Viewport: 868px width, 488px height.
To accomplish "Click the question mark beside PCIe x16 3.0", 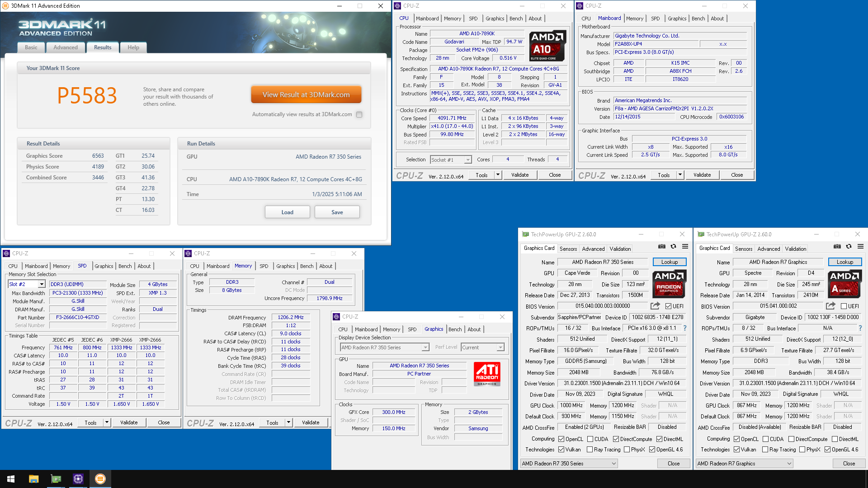I will tap(685, 328).
